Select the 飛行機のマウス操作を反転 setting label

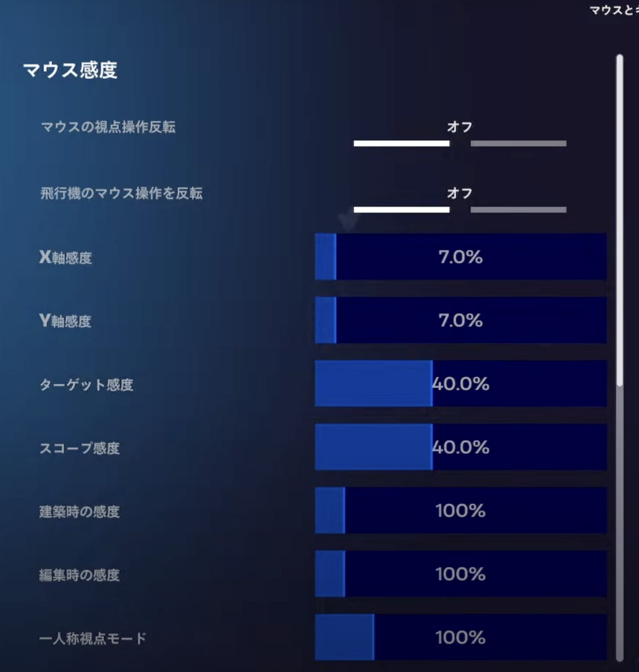click(x=121, y=193)
